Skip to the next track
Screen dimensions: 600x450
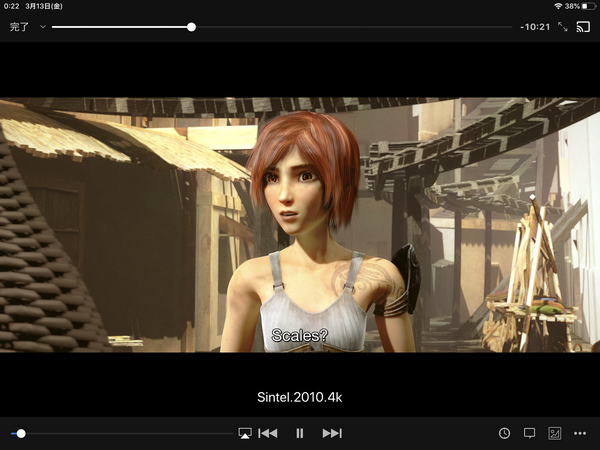pos(332,433)
